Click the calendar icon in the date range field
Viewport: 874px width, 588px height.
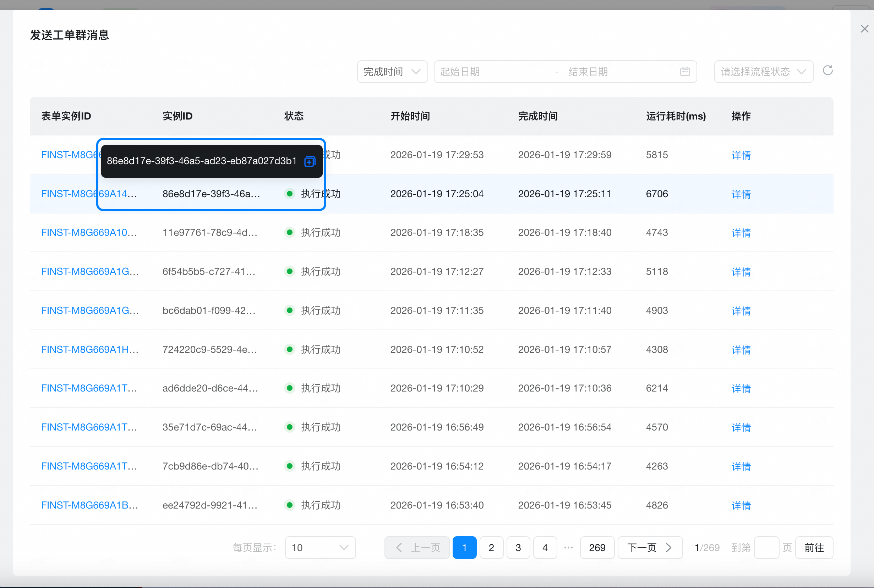(x=685, y=72)
